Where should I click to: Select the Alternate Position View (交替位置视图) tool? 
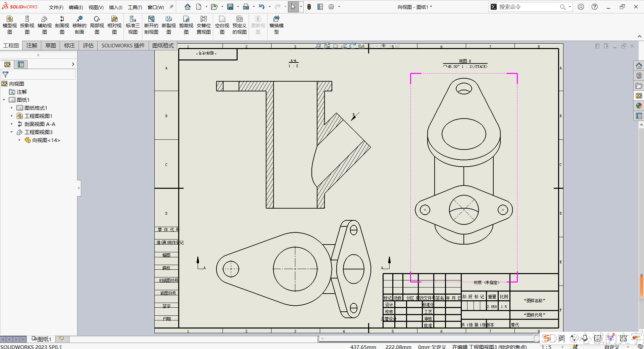pos(204,25)
